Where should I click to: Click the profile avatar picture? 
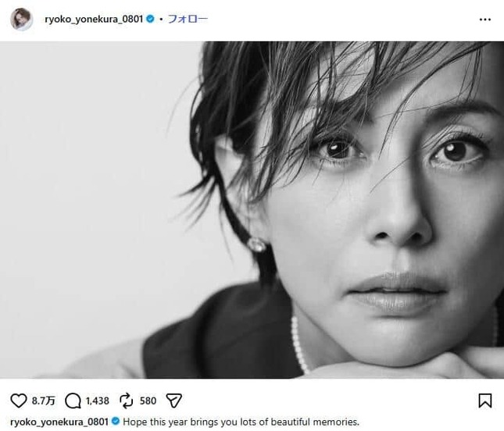pos(22,20)
